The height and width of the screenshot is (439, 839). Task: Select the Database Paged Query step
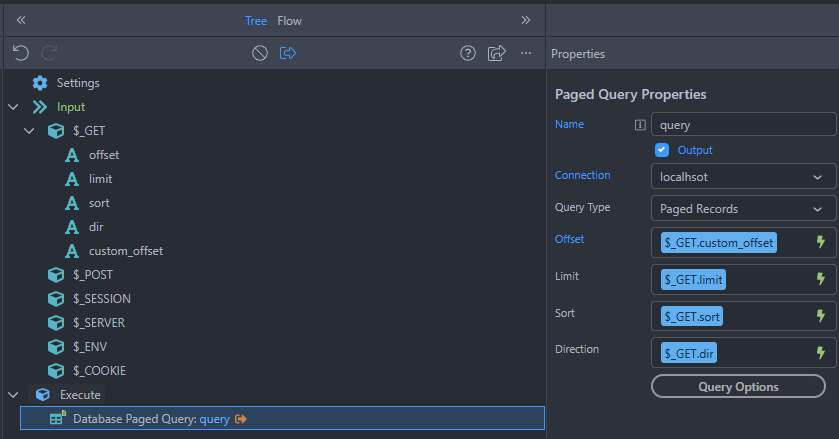point(150,419)
